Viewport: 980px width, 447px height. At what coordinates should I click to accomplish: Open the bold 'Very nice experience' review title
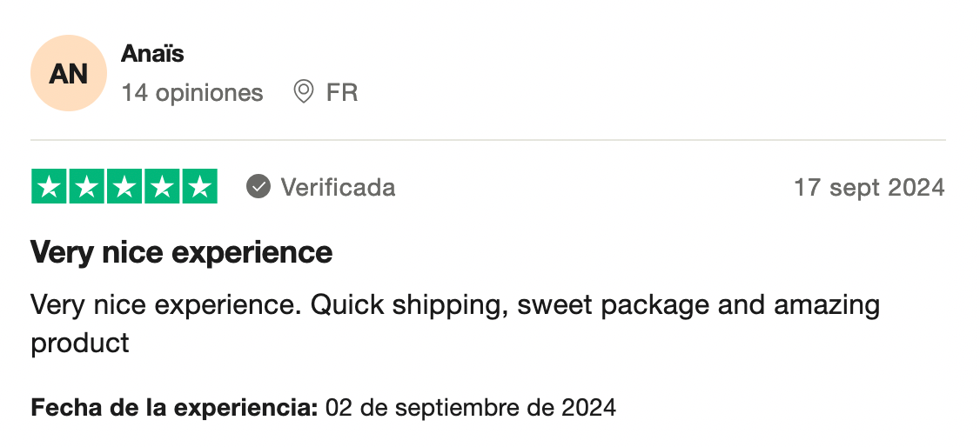click(x=182, y=253)
